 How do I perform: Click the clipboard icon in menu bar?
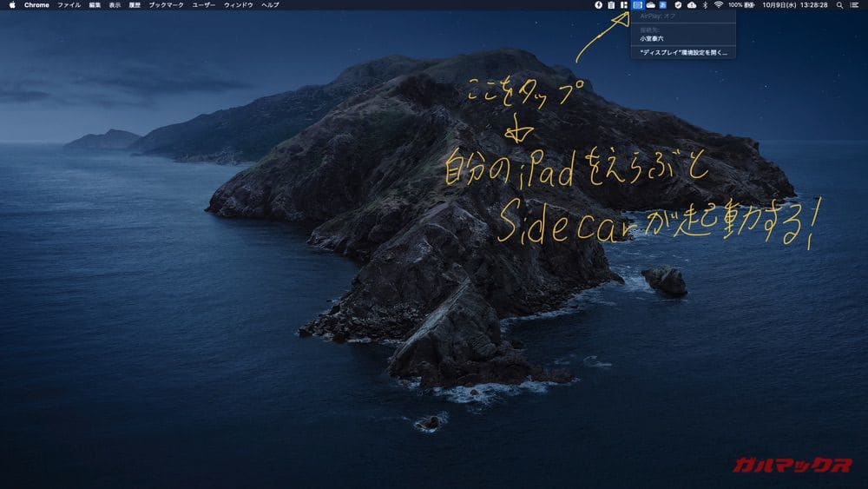coord(611,5)
